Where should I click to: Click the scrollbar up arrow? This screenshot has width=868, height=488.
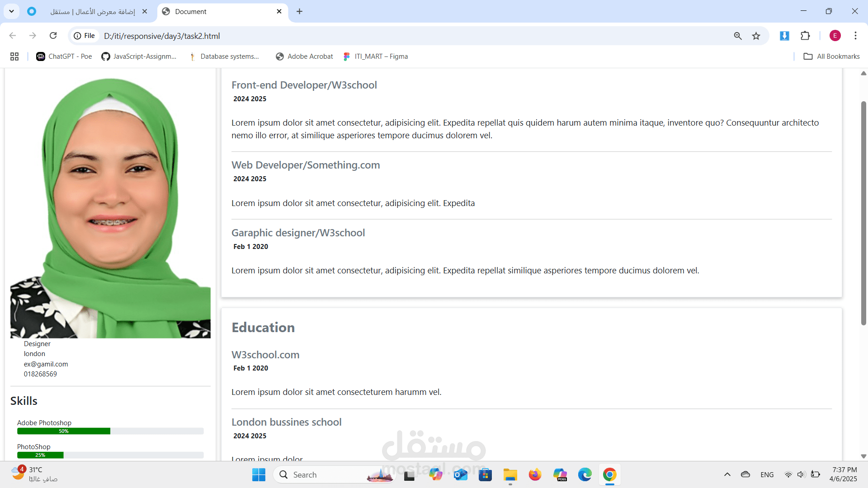coord(863,73)
